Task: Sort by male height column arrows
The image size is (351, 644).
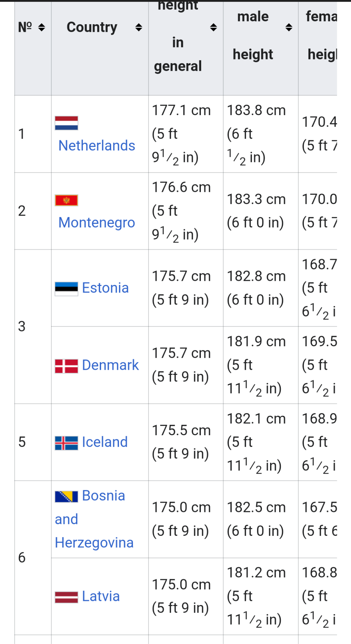Action: click(289, 27)
